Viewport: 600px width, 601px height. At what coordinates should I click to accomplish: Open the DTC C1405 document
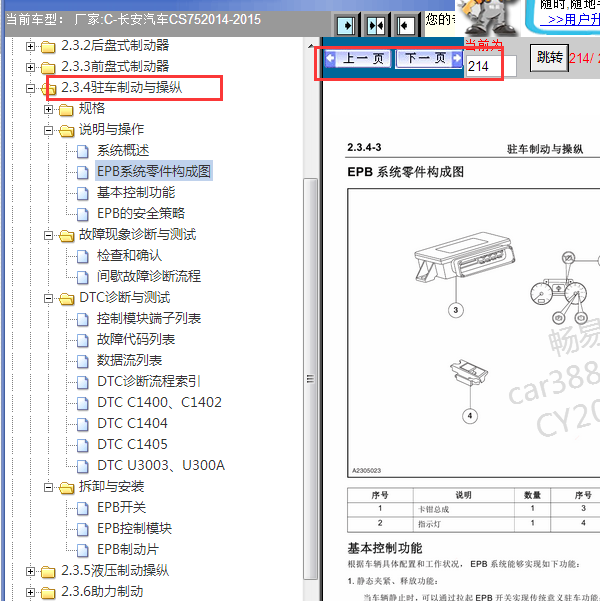(132, 445)
